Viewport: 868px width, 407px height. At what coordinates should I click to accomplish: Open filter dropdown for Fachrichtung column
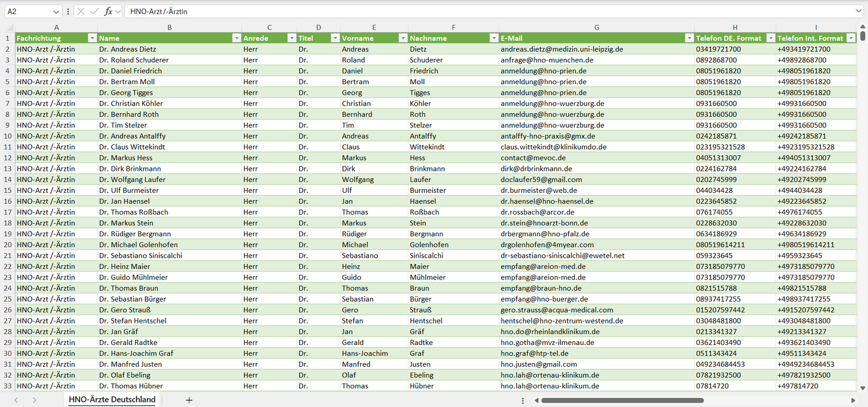(92, 38)
